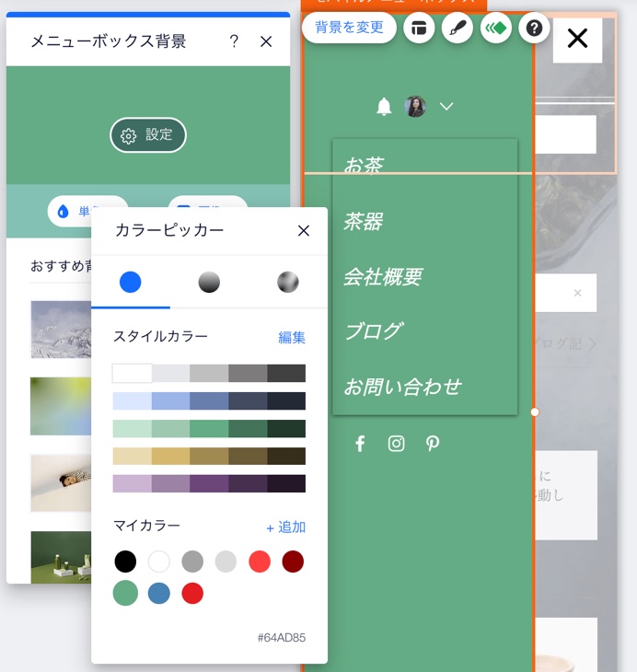Screen dimensions: 637x672
Task: Click the + 追加 link for my colors
Action: click(286, 527)
